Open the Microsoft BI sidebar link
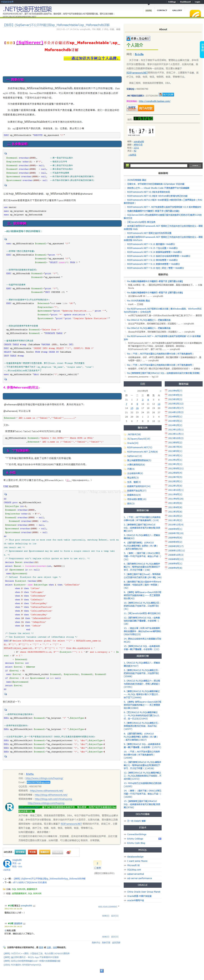This screenshot has height=980, width=204. [133, 865]
